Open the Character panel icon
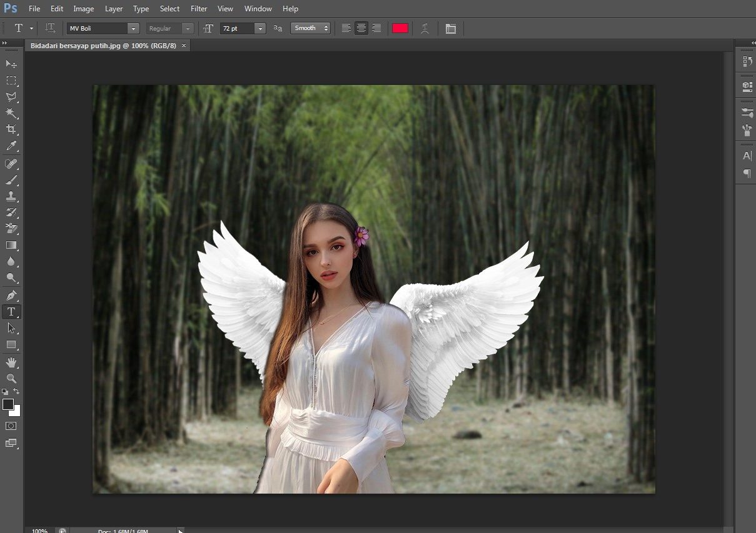Viewport: 756px width, 533px height. (747, 156)
